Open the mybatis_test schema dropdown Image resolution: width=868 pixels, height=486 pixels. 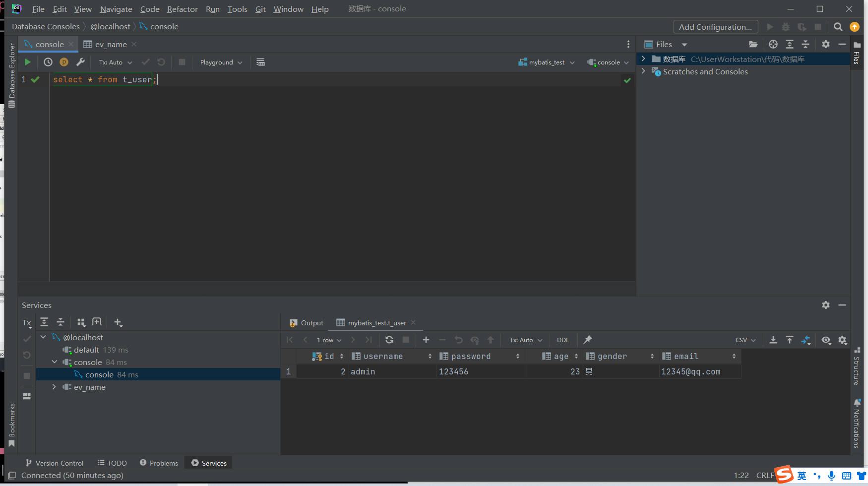coord(546,62)
